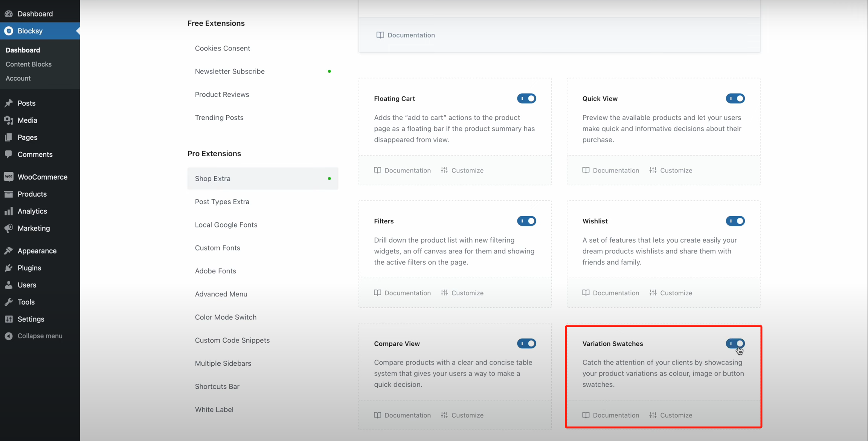Click Customize under the Filters extension

[462, 293]
